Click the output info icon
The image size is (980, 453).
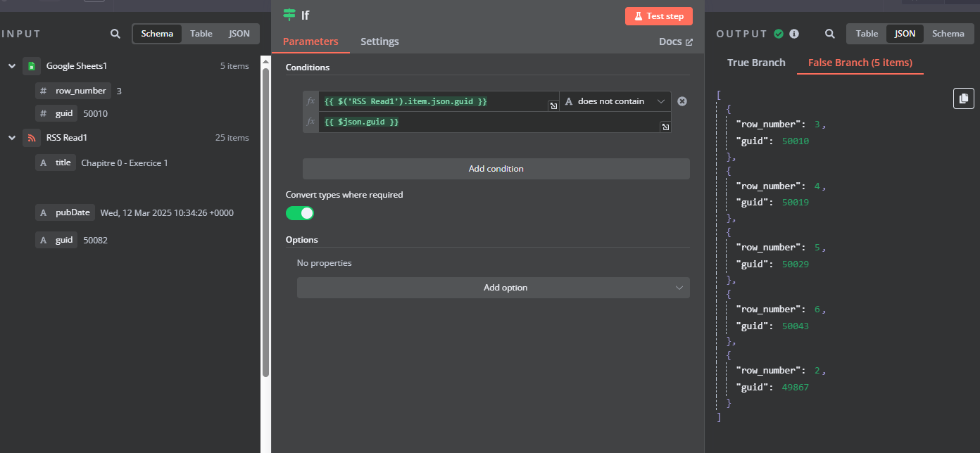pyautogui.click(x=794, y=34)
